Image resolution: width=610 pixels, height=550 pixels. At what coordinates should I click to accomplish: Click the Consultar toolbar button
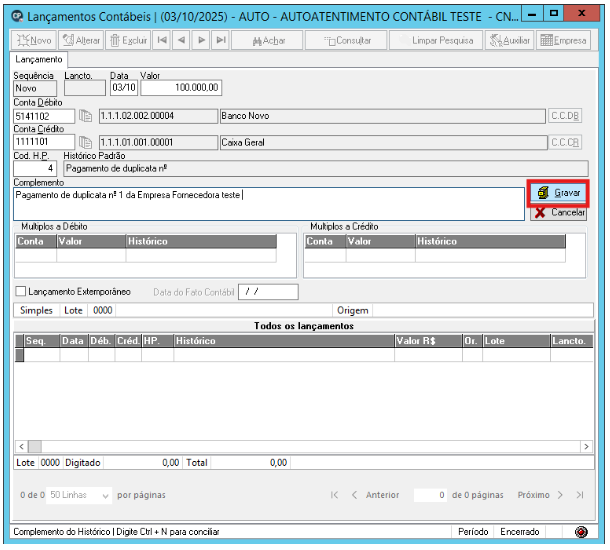click(x=346, y=40)
